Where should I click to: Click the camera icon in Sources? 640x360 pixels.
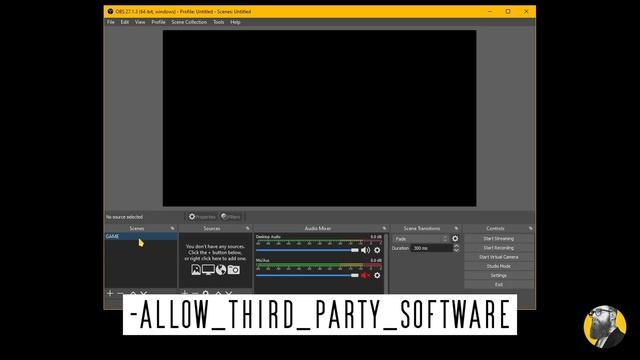[x=234, y=270]
